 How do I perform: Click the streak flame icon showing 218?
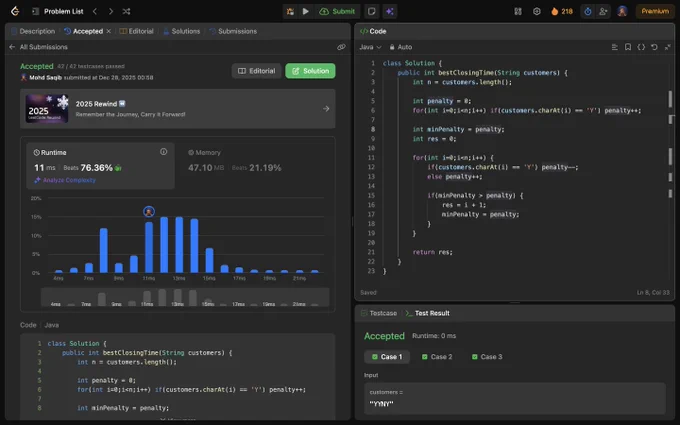[554, 11]
